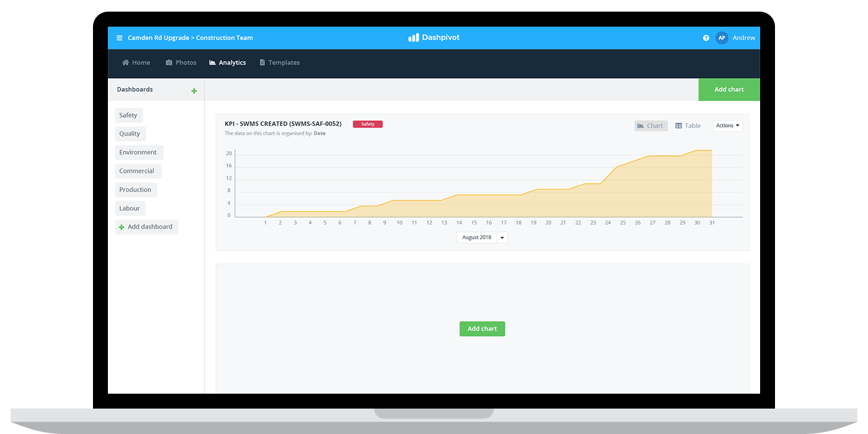
Task: Click the Dashpivot logo
Action: click(x=434, y=38)
